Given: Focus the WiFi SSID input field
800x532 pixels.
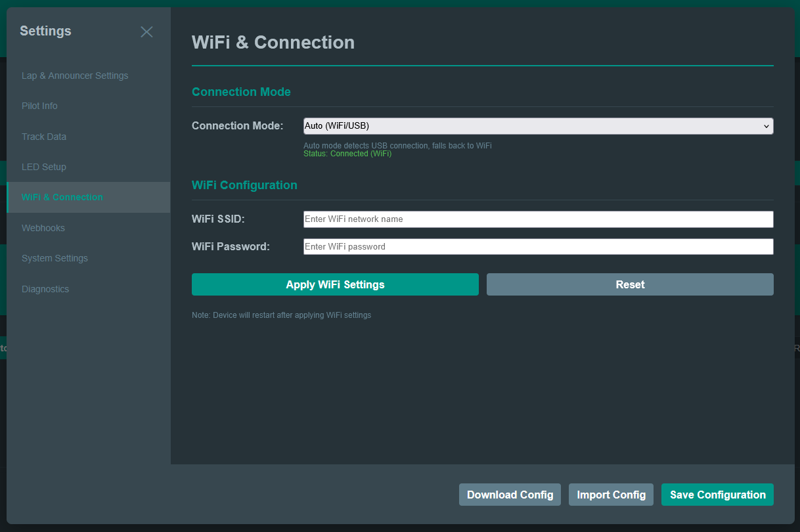Looking at the screenshot, I should point(538,219).
